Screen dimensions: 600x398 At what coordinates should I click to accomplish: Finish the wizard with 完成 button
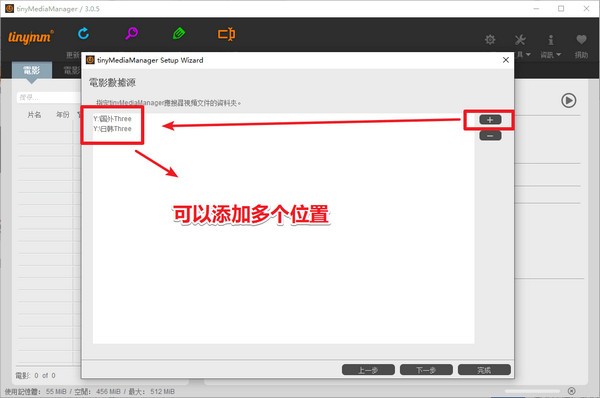pyautogui.click(x=484, y=370)
